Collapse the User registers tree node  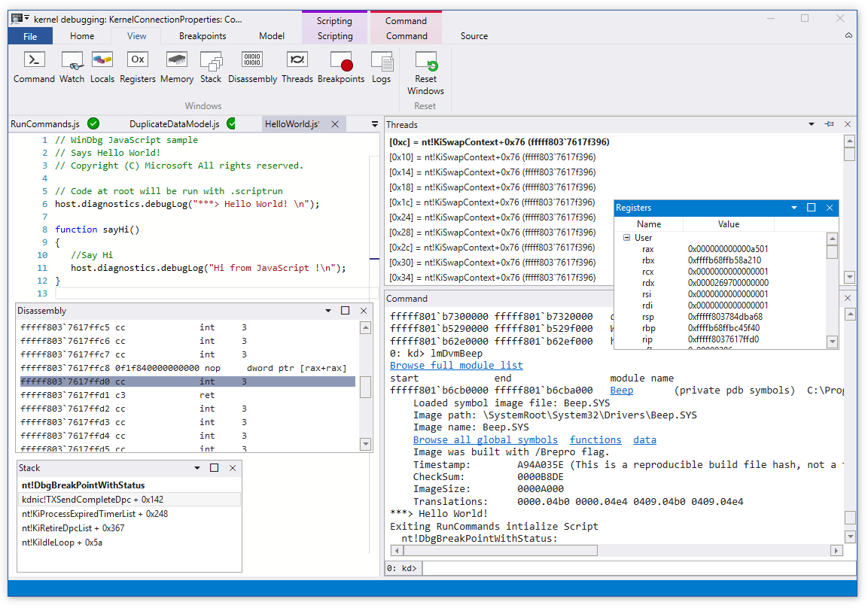point(626,238)
